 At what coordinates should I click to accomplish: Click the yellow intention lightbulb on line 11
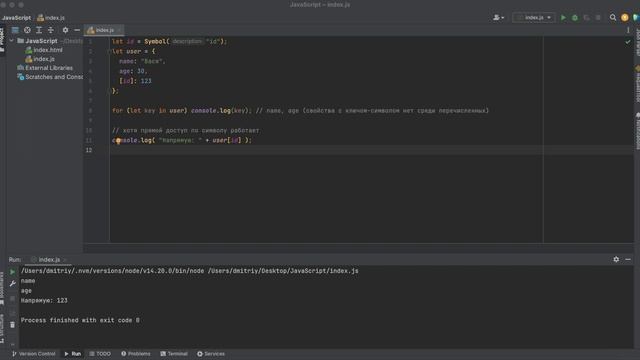click(118, 140)
